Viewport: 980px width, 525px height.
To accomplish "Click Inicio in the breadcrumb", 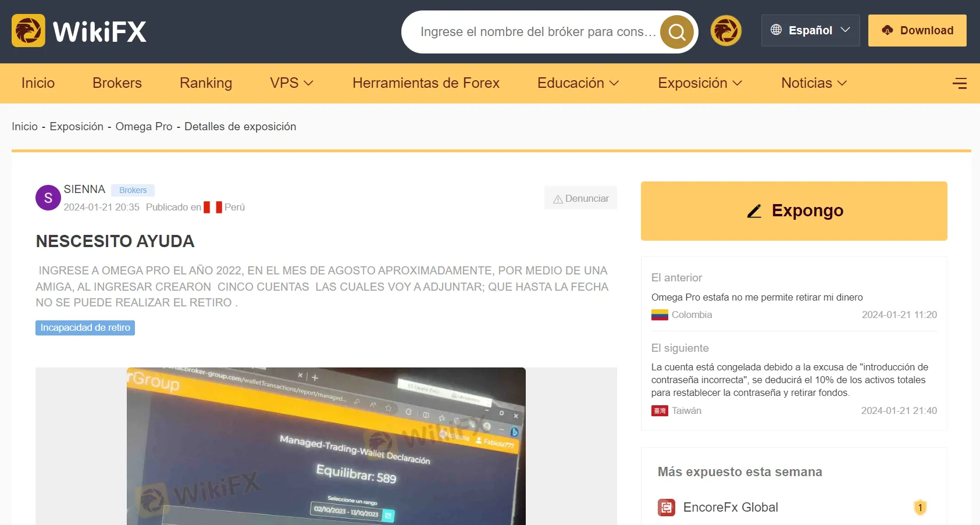I will pos(24,127).
